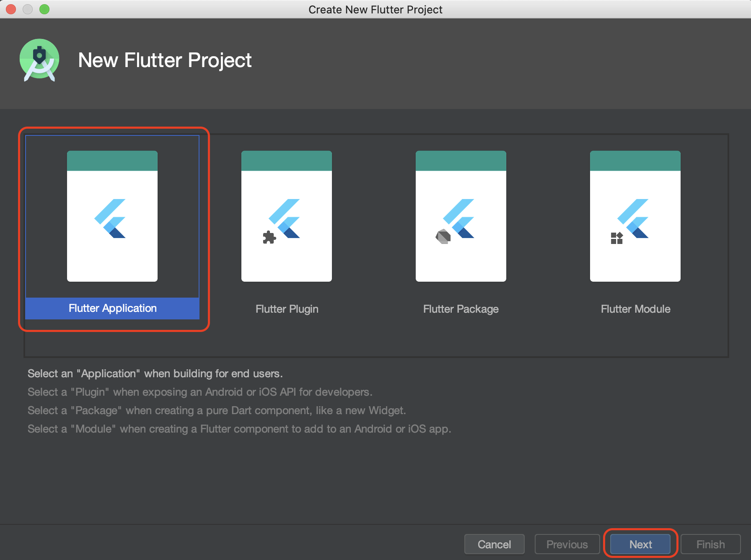
Task: Click the Android Studio logo icon
Action: (39, 60)
